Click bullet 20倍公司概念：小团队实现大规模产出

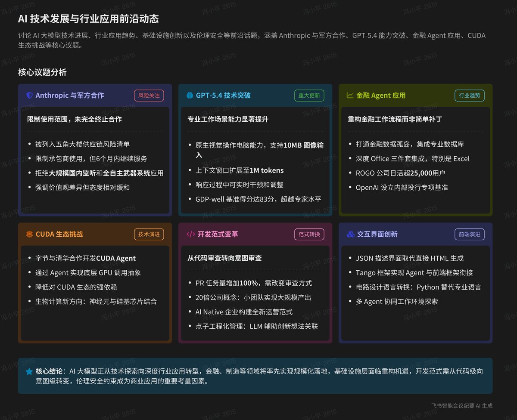253,297
